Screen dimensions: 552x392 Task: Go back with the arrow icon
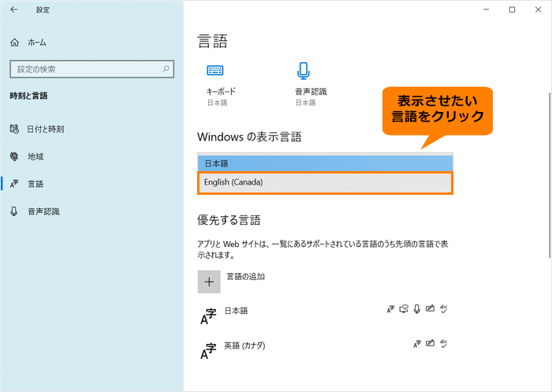pos(14,9)
